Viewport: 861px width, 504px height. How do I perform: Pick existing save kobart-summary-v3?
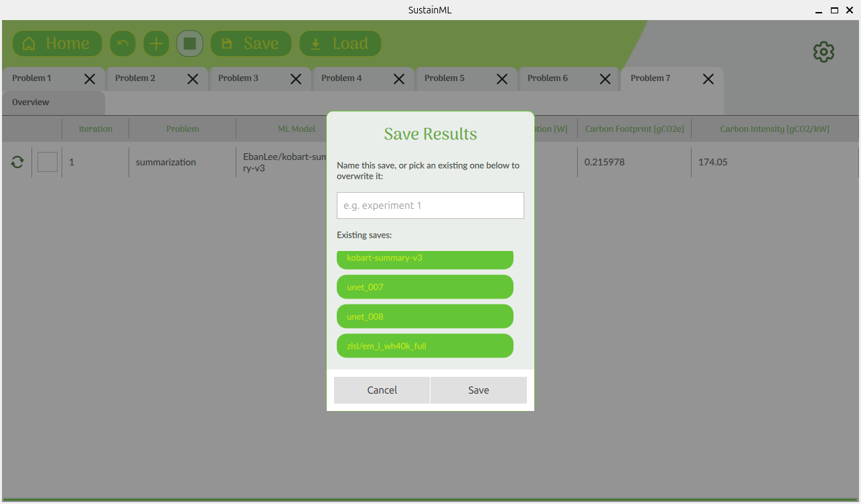coord(425,260)
